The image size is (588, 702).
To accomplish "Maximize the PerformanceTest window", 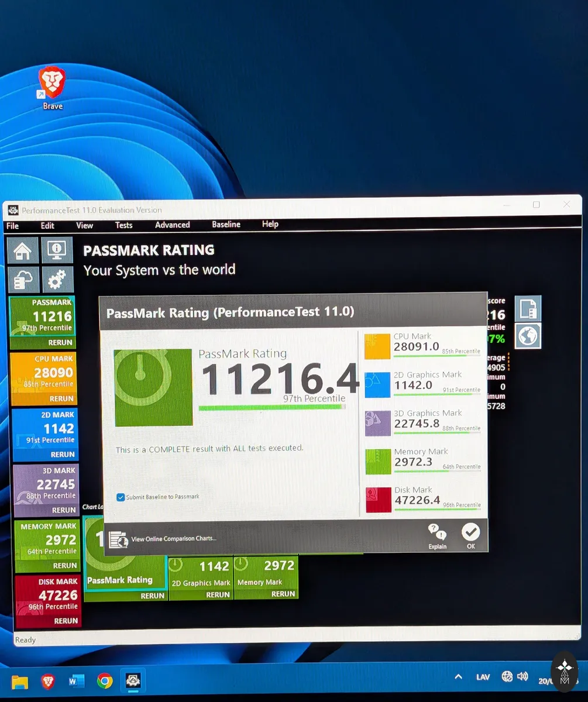I will 536,205.
